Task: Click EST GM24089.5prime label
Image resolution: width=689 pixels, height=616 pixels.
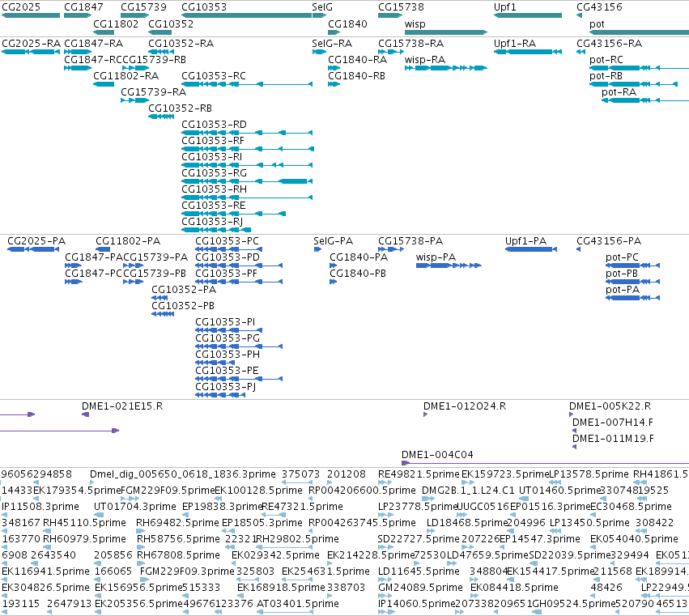Action: pos(420,588)
